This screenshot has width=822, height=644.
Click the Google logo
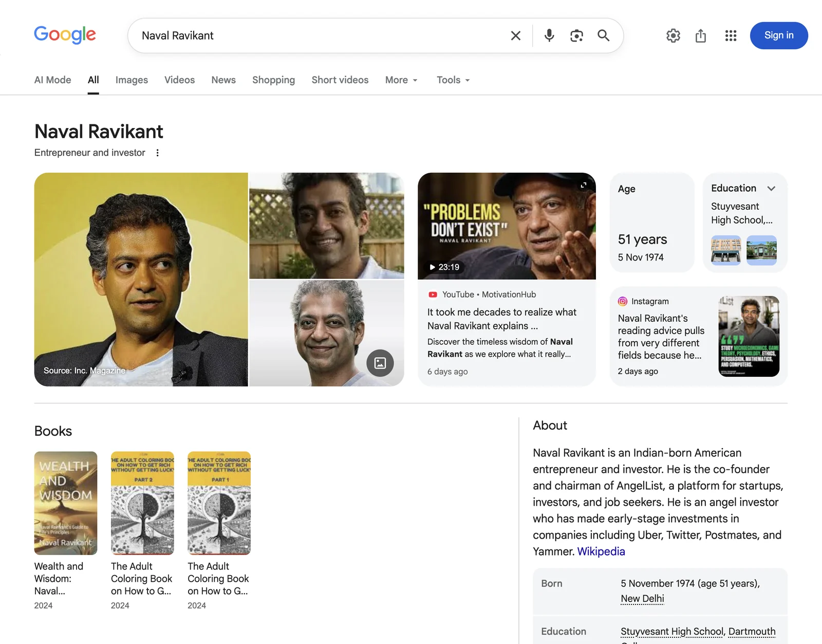(65, 35)
